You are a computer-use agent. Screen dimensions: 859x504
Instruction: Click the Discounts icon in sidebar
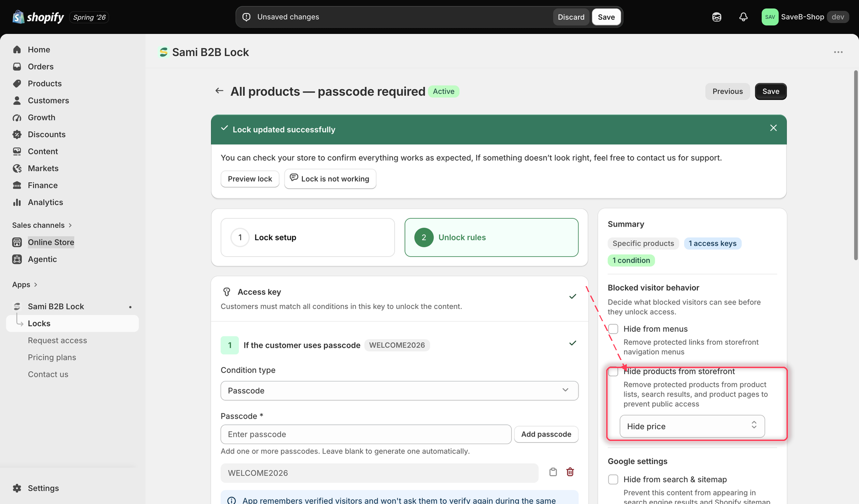point(17,135)
